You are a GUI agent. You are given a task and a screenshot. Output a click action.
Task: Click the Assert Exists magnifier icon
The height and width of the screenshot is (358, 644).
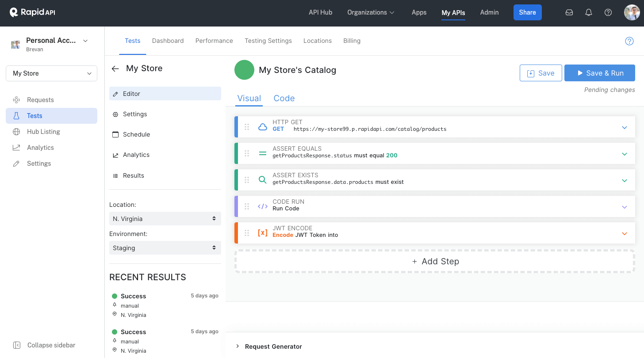click(x=263, y=180)
